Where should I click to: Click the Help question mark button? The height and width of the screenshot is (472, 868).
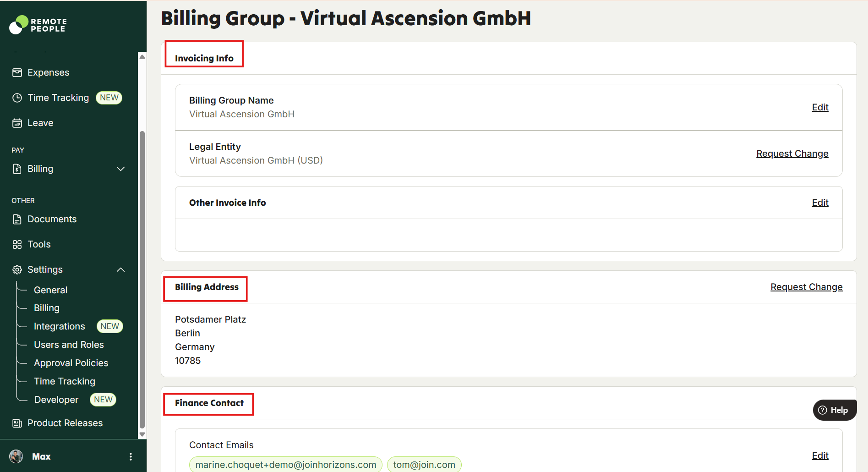834,410
